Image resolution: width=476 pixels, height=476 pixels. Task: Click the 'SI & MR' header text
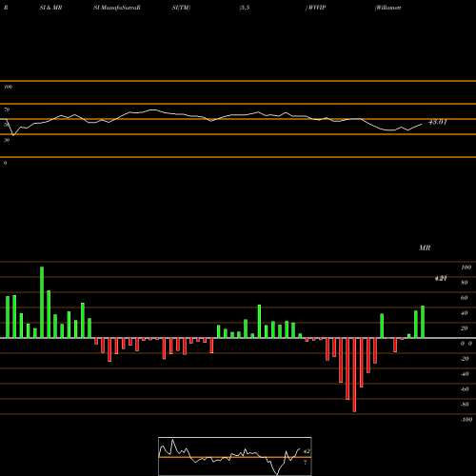50,8
